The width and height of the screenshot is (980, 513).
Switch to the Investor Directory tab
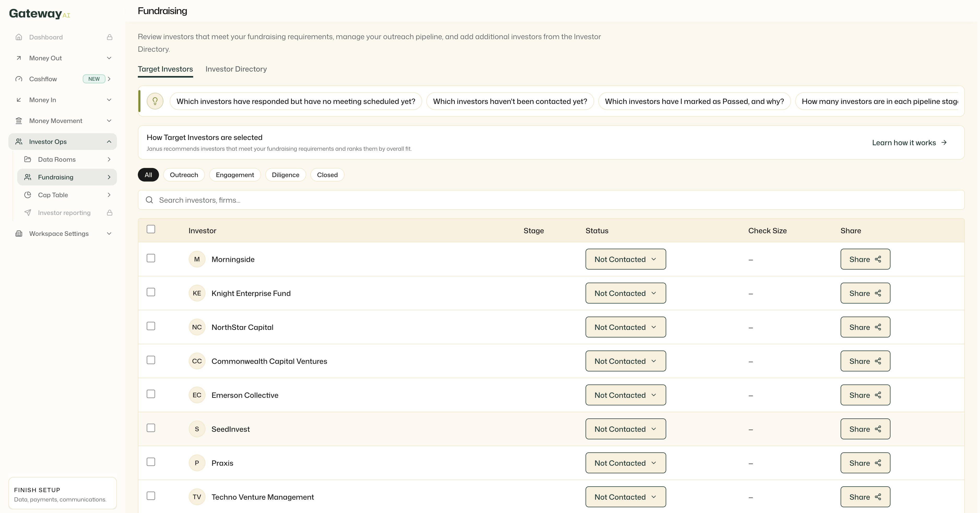pyautogui.click(x=236, y=69)
